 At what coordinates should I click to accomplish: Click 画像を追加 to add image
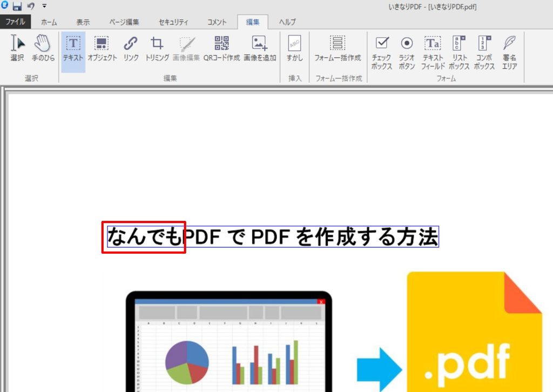tap(260, 48)
